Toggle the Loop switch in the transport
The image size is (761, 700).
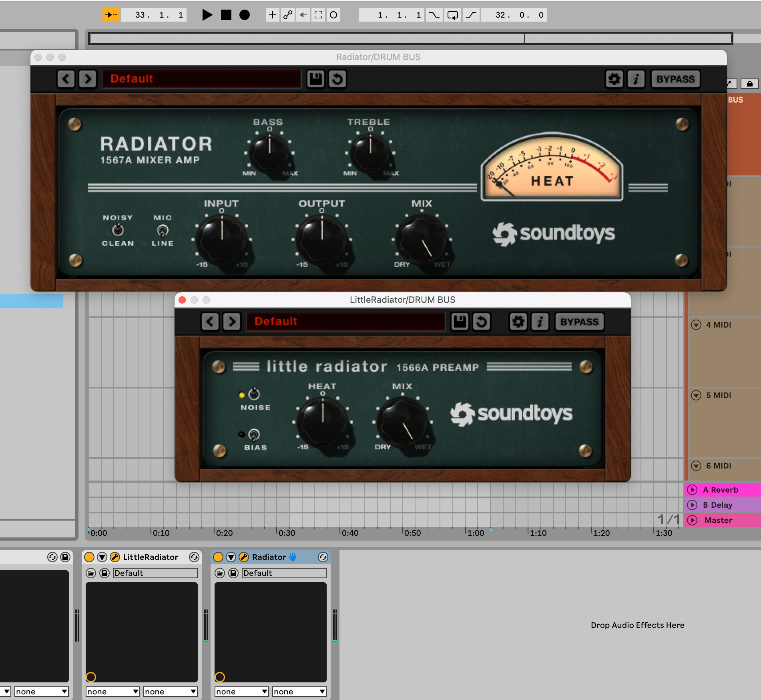453,15
